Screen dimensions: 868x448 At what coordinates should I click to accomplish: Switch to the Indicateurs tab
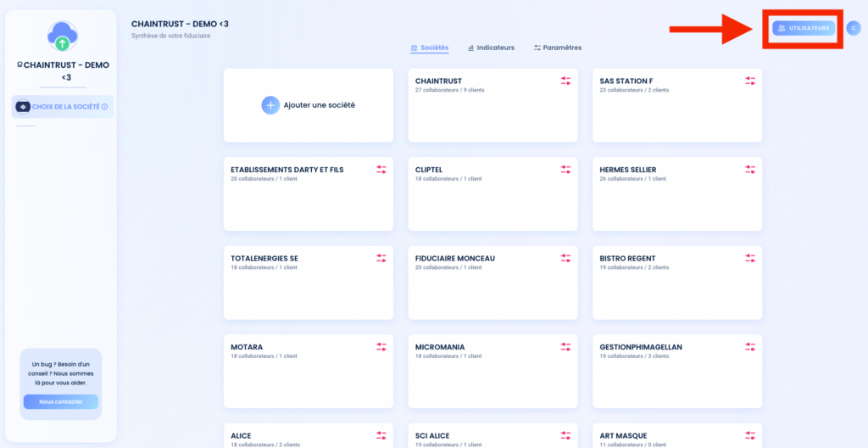coord(491,48)
